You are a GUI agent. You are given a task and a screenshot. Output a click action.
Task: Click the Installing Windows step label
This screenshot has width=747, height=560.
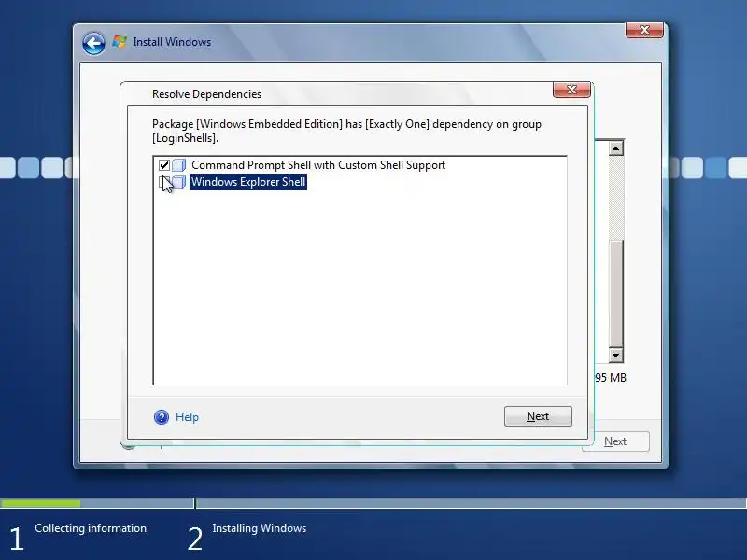pyautogui.click(x=260, y=528)
